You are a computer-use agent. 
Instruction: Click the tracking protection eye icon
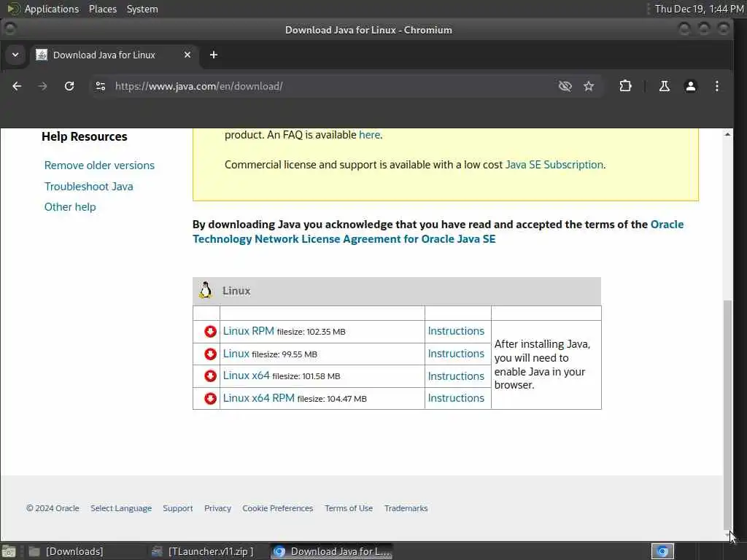coord(565,86)
